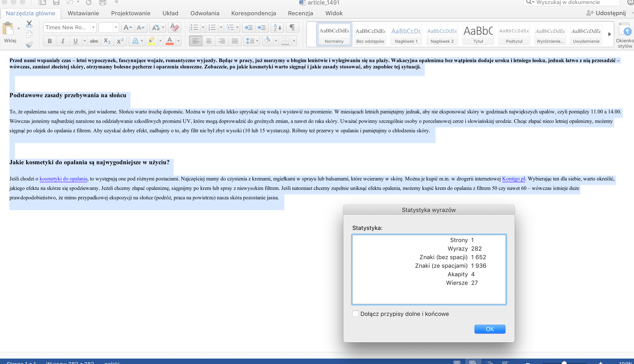
Task: Click the Format Painter brush icon
Action: (x=29, y=45)
